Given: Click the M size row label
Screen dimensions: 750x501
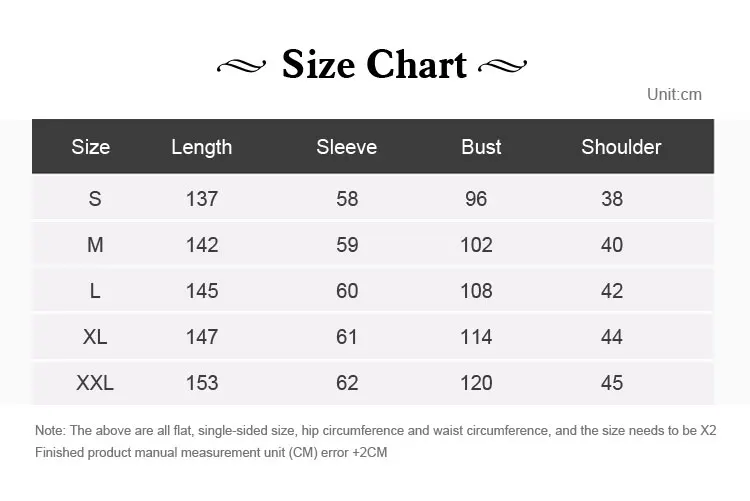Looking at the screenshot, I should pos(95,245).
